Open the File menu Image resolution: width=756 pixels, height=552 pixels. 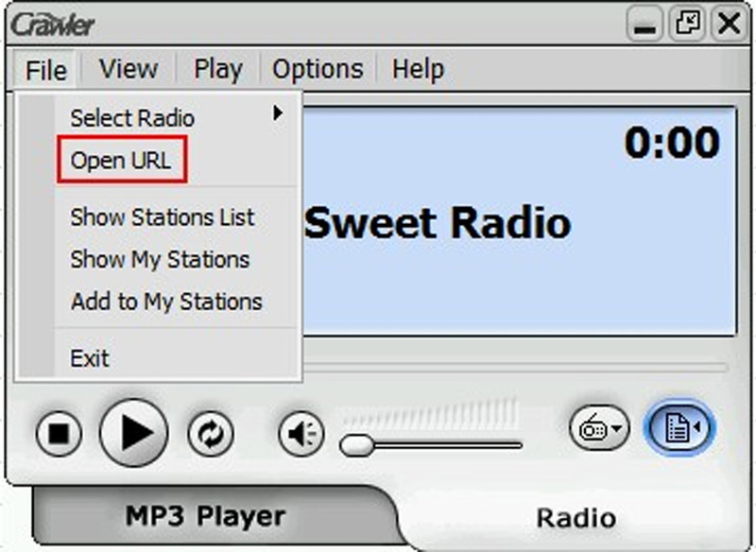(x=45, y=70)
